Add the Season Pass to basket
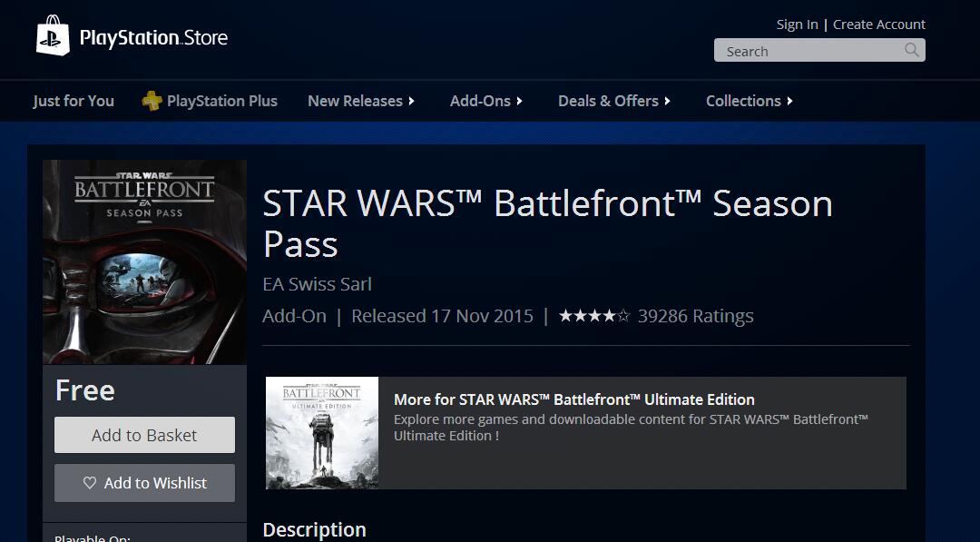Image resolution: width=980 pixels, height=542 pixels. pos(144,435)
